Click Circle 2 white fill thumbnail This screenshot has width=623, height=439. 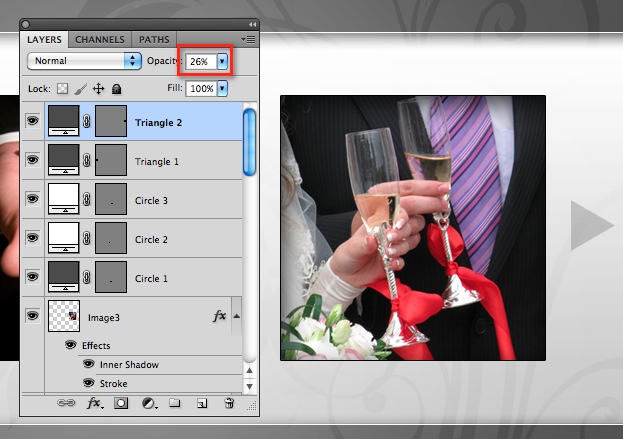click(64, 238)
